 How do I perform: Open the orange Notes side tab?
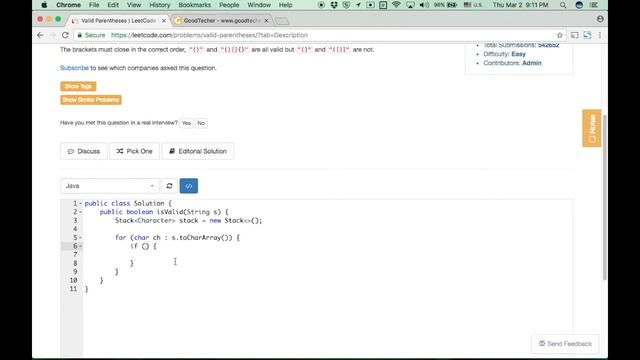(x=592, y=128)
